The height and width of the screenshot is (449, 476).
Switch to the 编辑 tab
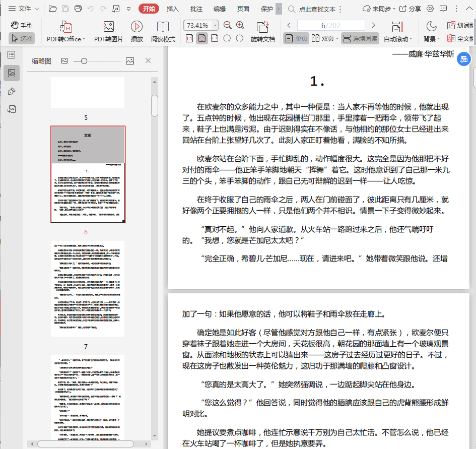click(x=220, y=9)
